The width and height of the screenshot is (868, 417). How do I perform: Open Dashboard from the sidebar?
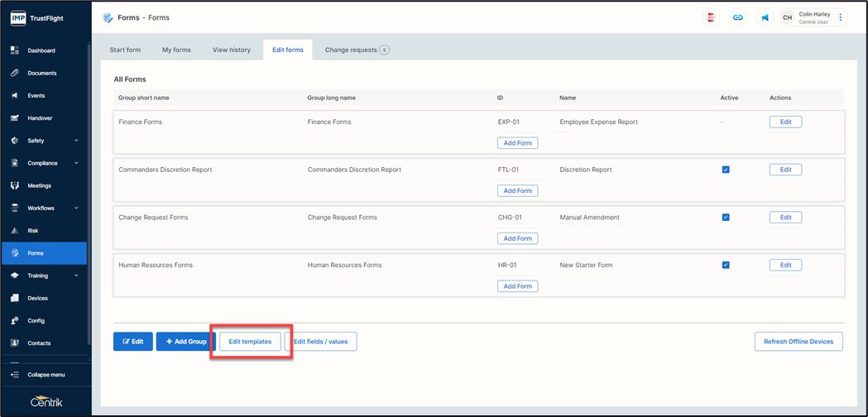41,50
